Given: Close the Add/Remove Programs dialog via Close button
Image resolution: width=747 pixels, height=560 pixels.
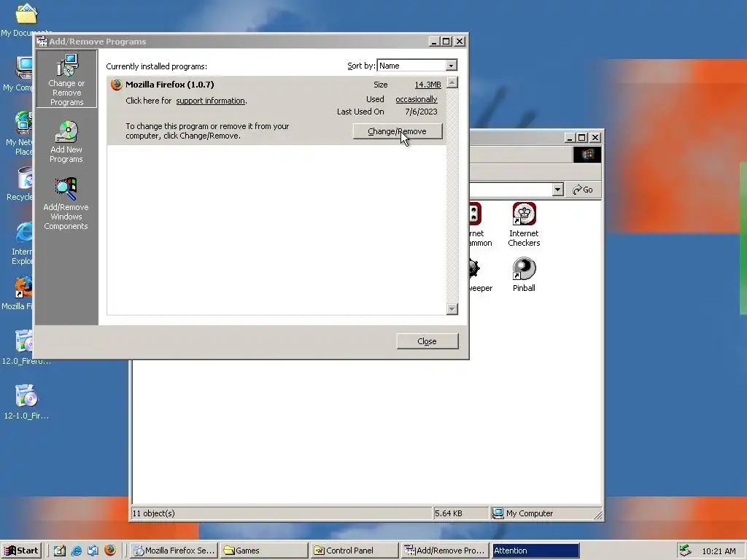Looking at the screenshot, I should point(427,341).
